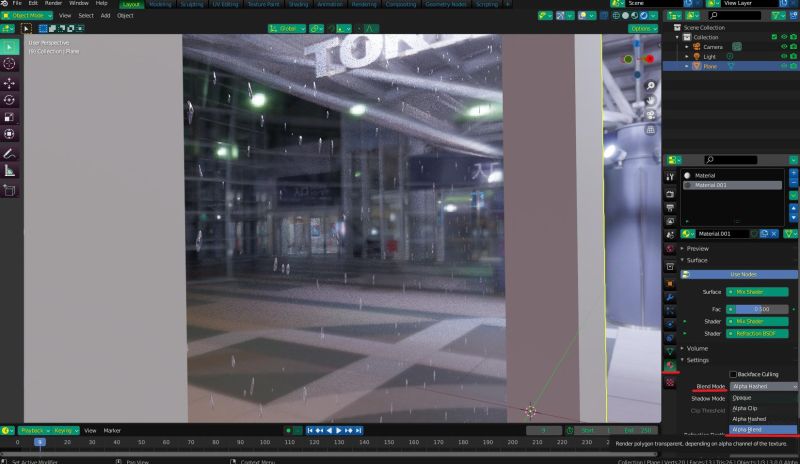This screenshot has width=800, height=464.
Task: Open the View Layer properties tab
Action: click(x=670, y=221)
